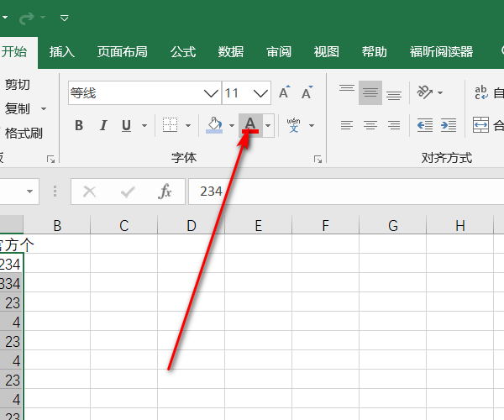The height and width of the screenshot is (420, 504).
Task: Increase font size with larger A icon
Action: point(285,92)
